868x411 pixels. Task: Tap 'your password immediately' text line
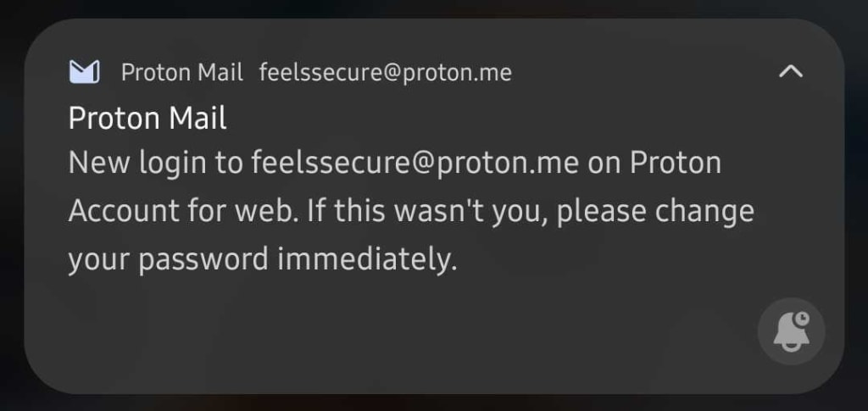coord(263,258)
